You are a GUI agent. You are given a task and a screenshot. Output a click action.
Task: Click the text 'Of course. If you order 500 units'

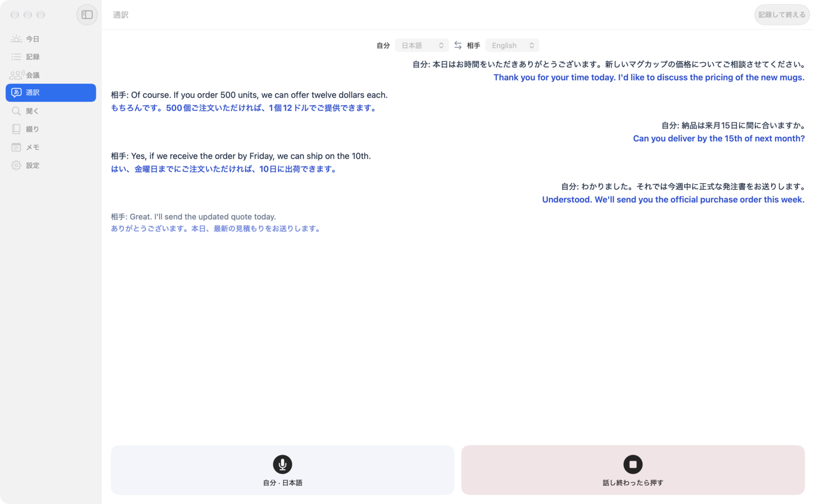coord(249,95)
